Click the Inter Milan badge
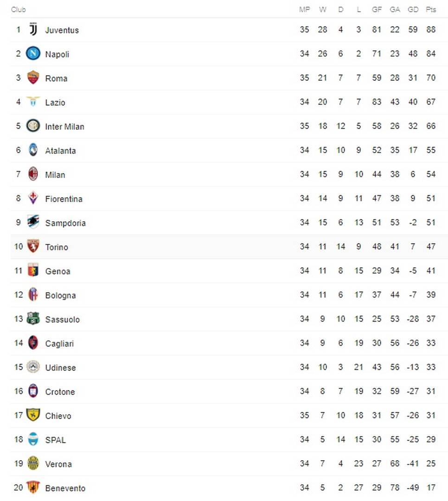The height and width of the screenshot is (501, 448). (33, 126)
